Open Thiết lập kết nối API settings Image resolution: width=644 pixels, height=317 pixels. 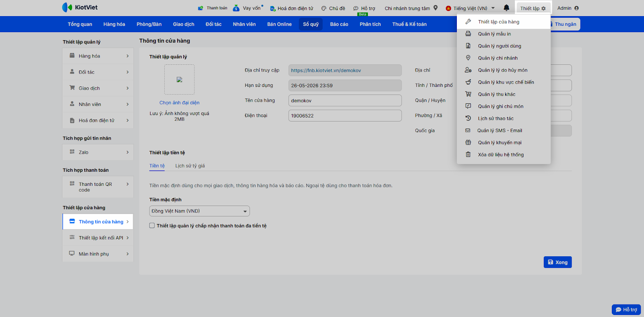tap(98, 238)
